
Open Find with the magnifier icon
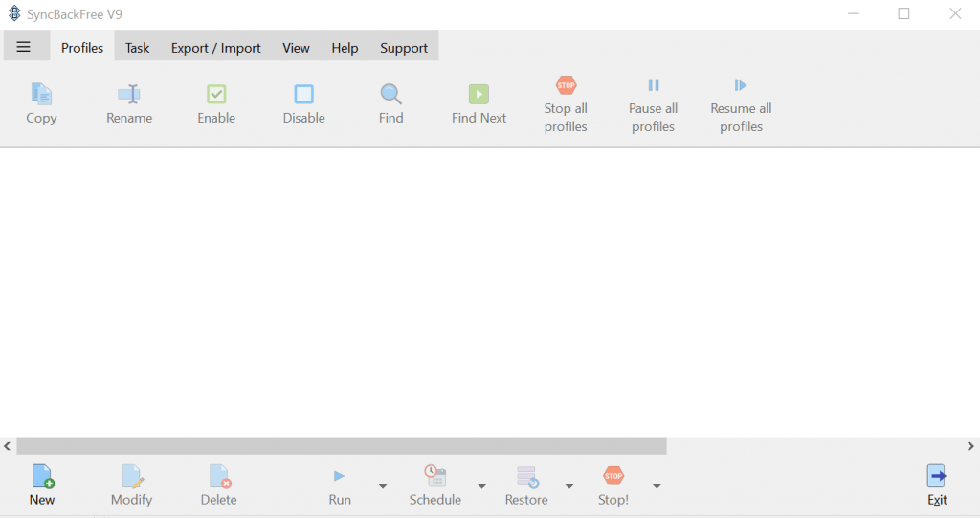click(391, 95)
